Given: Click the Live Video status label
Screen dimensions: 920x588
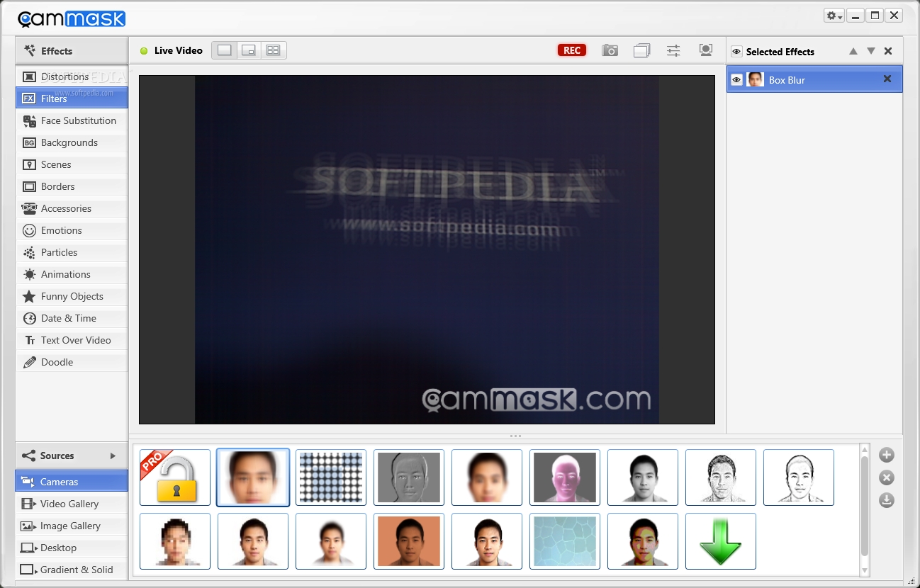Looking at the screenshot, I should tap(179, 50).
